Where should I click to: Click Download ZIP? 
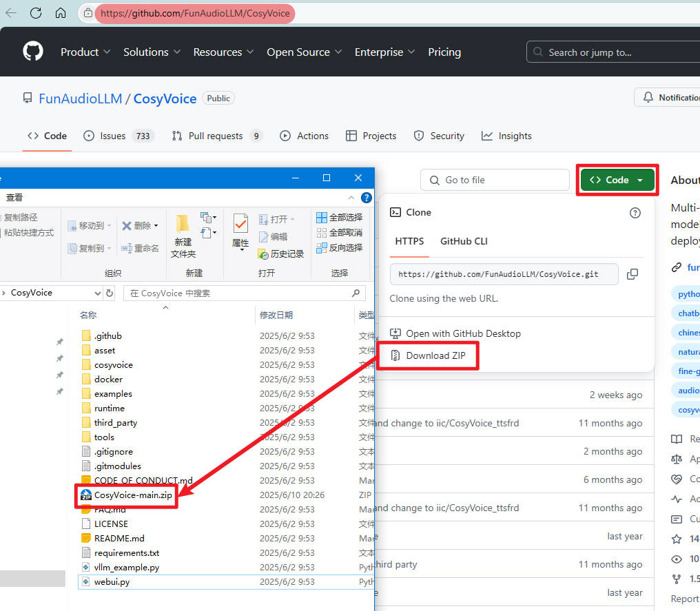pos(428,355)
